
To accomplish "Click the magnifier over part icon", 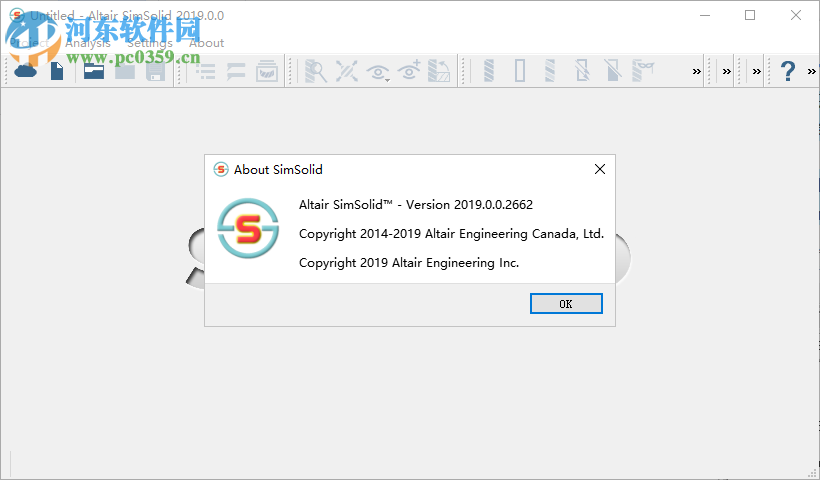I will (316, 71).
